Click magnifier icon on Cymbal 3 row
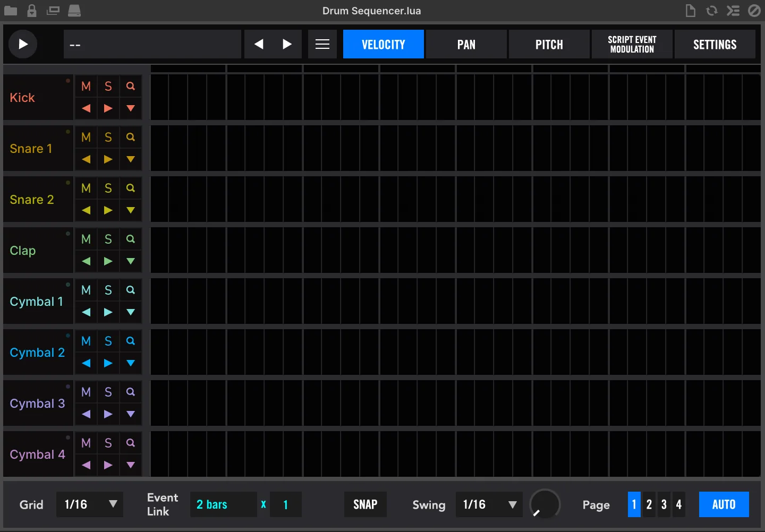The image size is (765, 532). coord(131,392)
